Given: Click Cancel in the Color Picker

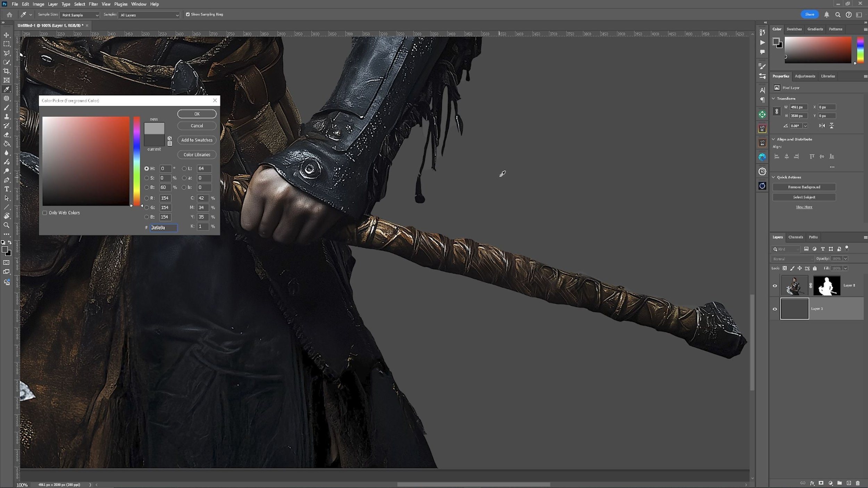Looking at the screenshot, I should [x=197, y=126].
